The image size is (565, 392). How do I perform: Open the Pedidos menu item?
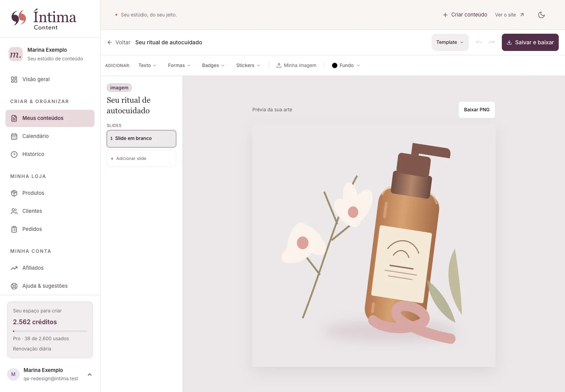click(50, 229)
